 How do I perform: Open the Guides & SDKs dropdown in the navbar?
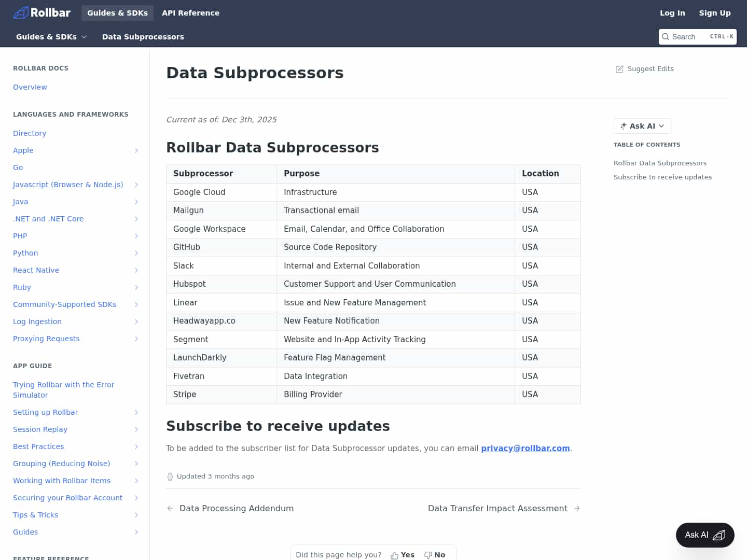coord(51,37)
